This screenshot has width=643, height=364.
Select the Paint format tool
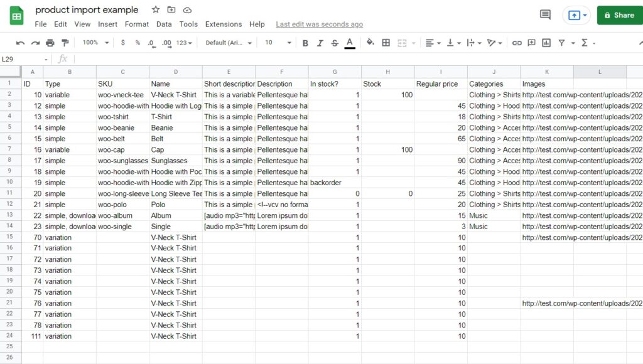point(65,43)
